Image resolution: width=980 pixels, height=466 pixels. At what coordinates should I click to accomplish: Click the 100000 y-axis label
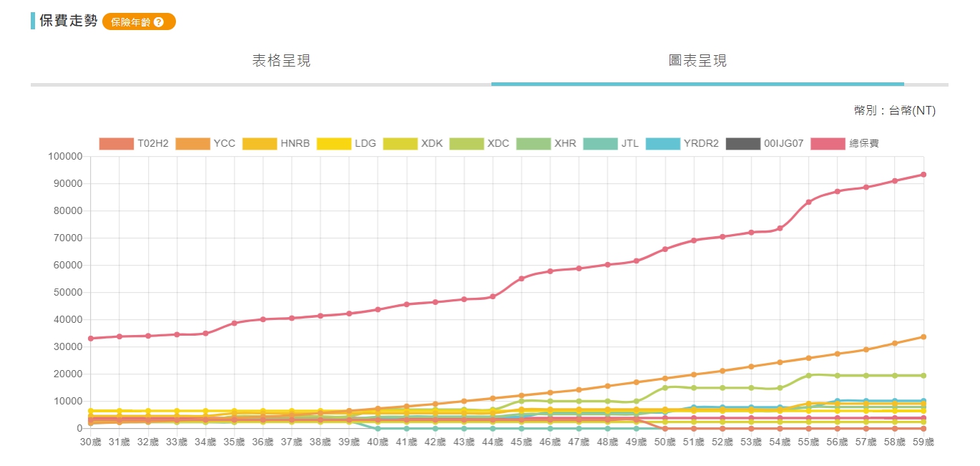[65, 156]
